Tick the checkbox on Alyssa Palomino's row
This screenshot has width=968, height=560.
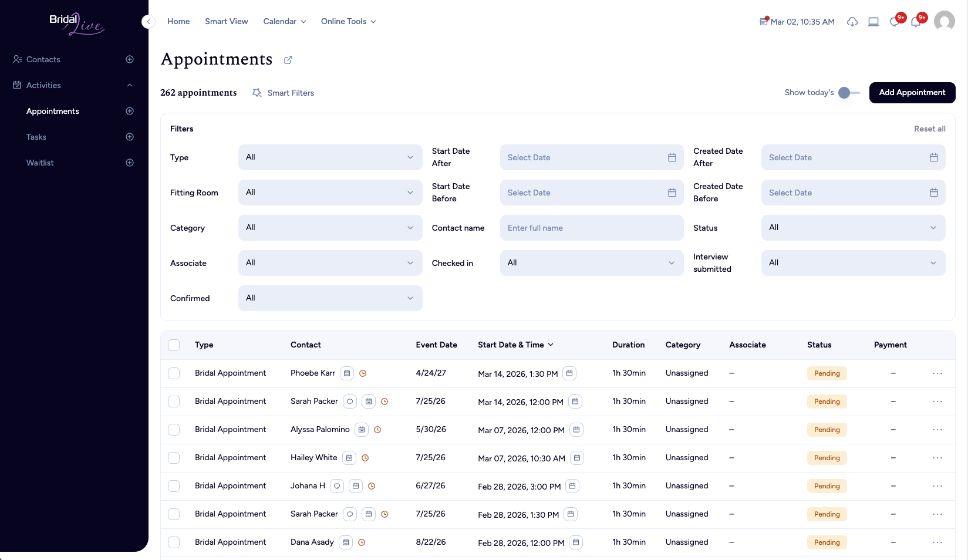point(174,430)
